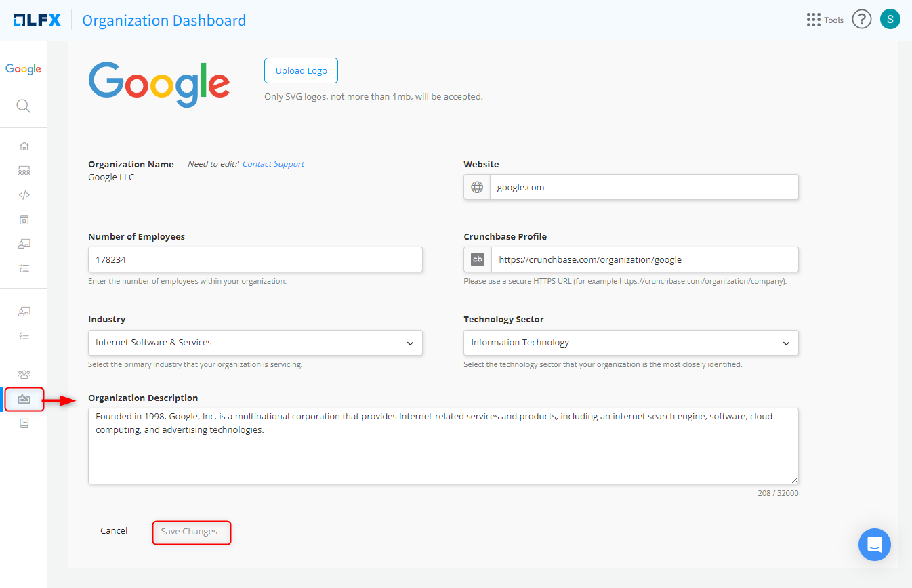Click the help question mark icon
The width and height of the screenshot is (912, 588).
[861, 20]
